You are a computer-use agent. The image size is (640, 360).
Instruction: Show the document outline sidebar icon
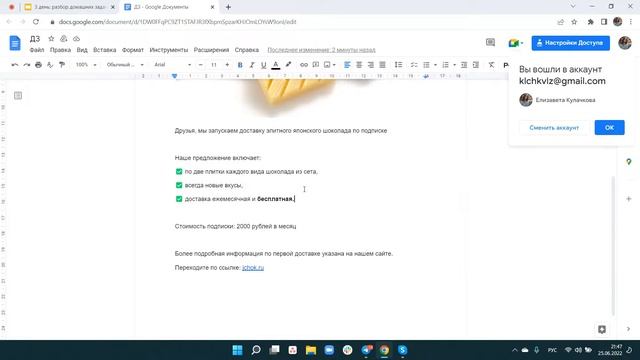18,96
